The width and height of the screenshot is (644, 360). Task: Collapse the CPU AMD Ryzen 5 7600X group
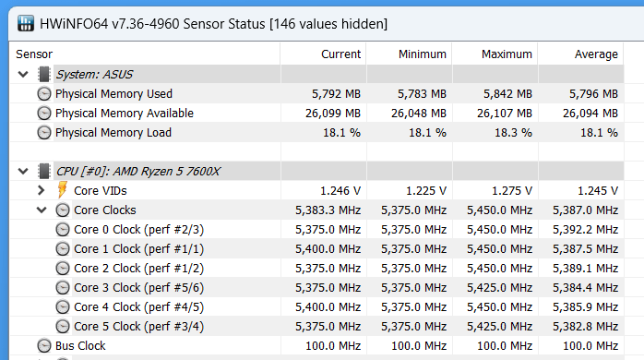point(23,171)
